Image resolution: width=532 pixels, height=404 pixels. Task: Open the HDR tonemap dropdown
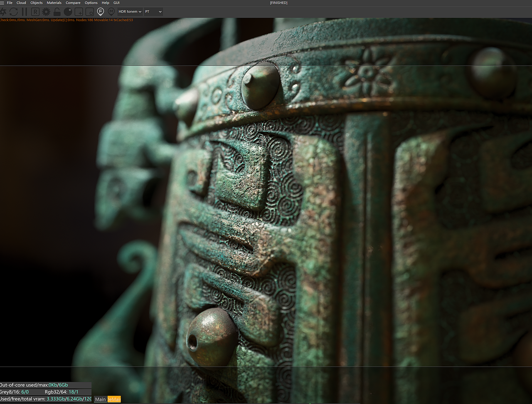point(130,12)
